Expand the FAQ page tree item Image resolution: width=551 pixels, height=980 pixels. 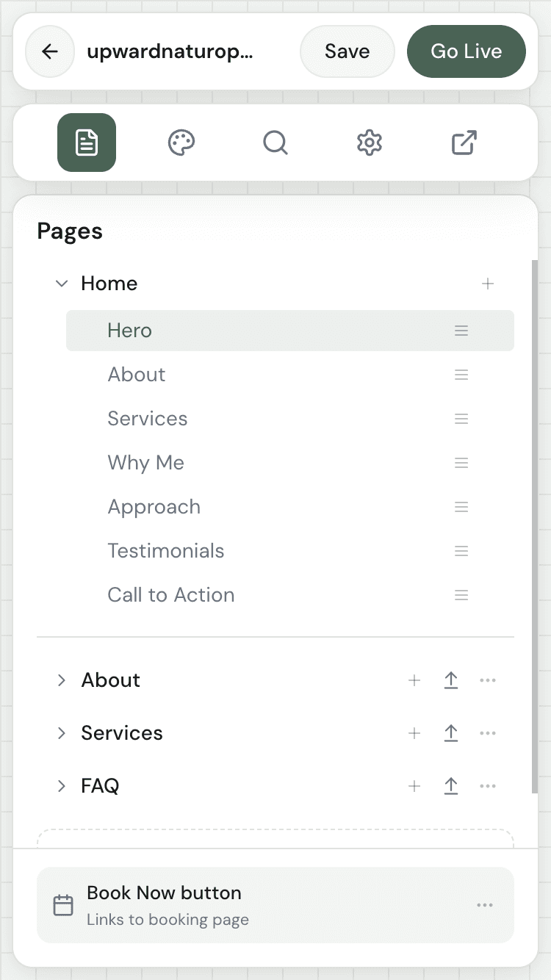click(x=62, y=785)
